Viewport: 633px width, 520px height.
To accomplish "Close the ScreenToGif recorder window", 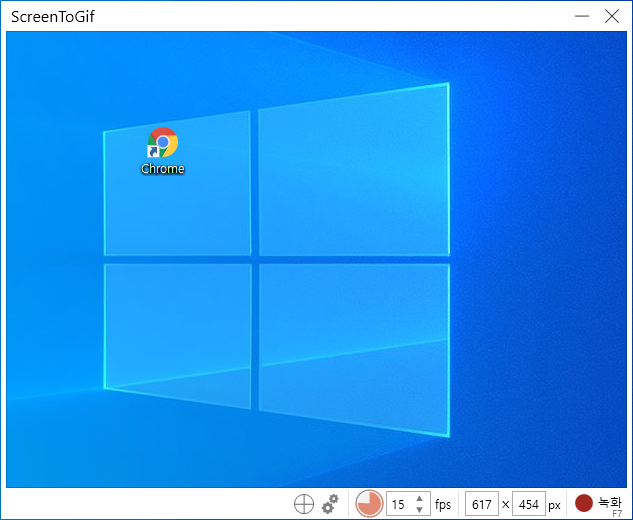I will [x=612, y=16].
